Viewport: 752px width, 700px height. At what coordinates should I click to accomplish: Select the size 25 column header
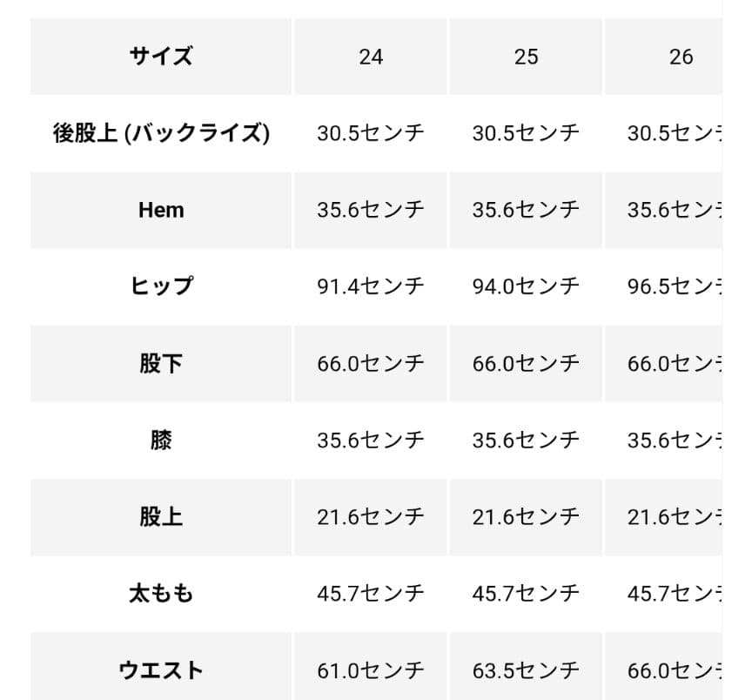click(x=526, y=57)
